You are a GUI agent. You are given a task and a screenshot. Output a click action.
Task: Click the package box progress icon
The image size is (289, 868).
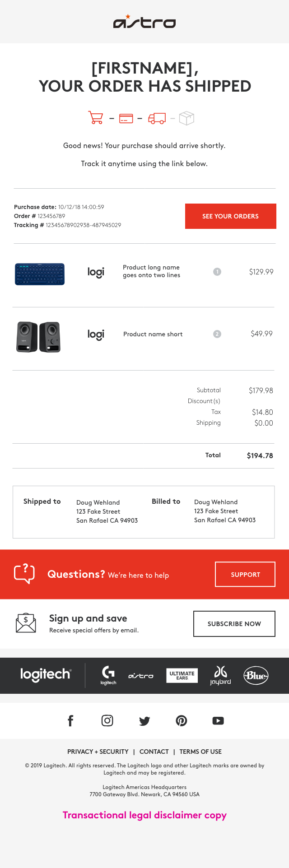pos(186,118)
